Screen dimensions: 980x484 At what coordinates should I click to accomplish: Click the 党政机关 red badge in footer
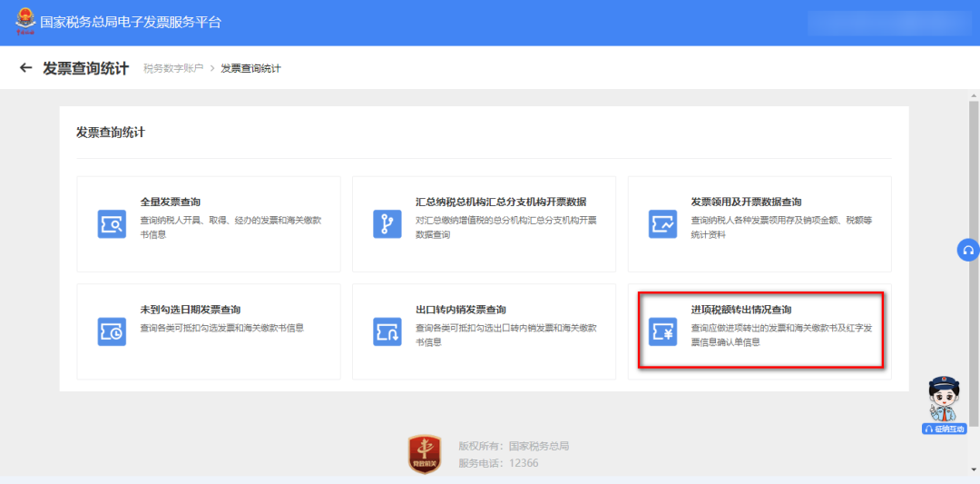[x=425, y=454]
